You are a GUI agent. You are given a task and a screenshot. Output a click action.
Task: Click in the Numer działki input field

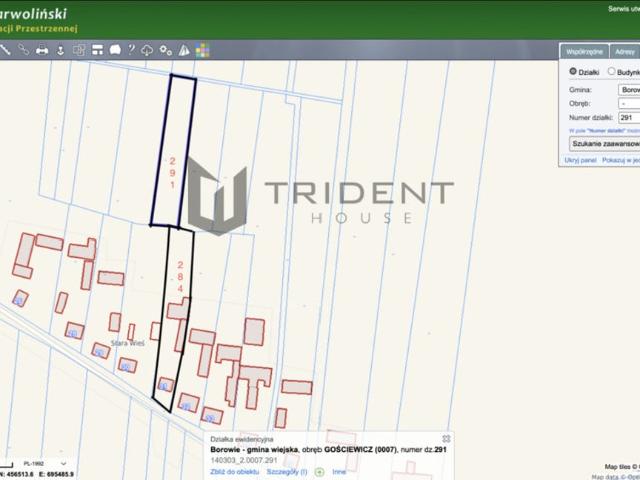tap(629, 117)
